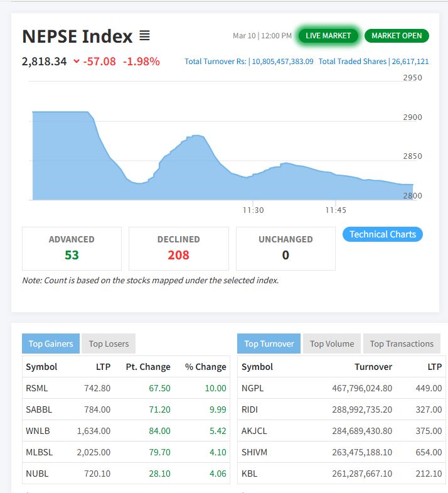Click the Market Open status badge
This screenshot has width=448, height=493.
pos(397,36)
